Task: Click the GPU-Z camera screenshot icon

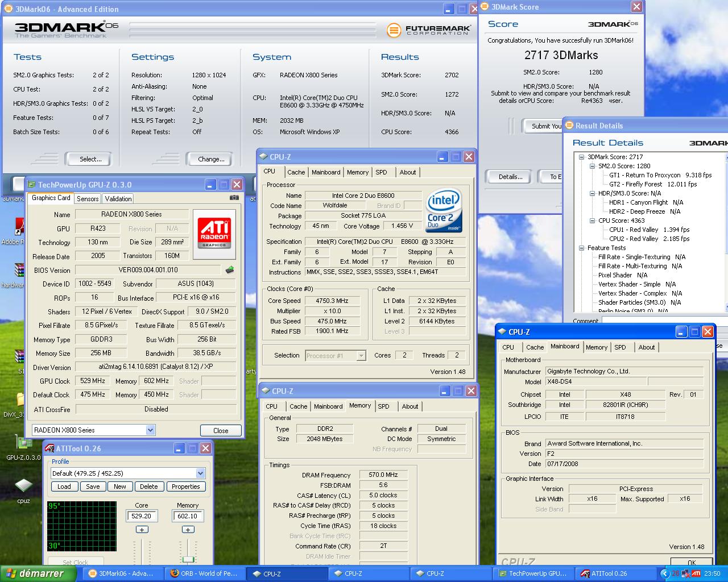Action: pos(234,198)
